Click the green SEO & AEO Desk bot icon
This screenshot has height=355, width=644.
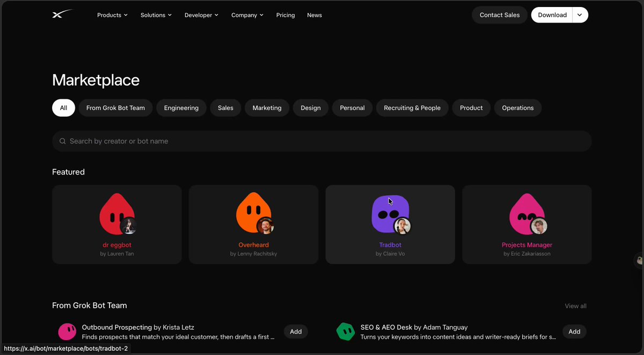point(346,331)
